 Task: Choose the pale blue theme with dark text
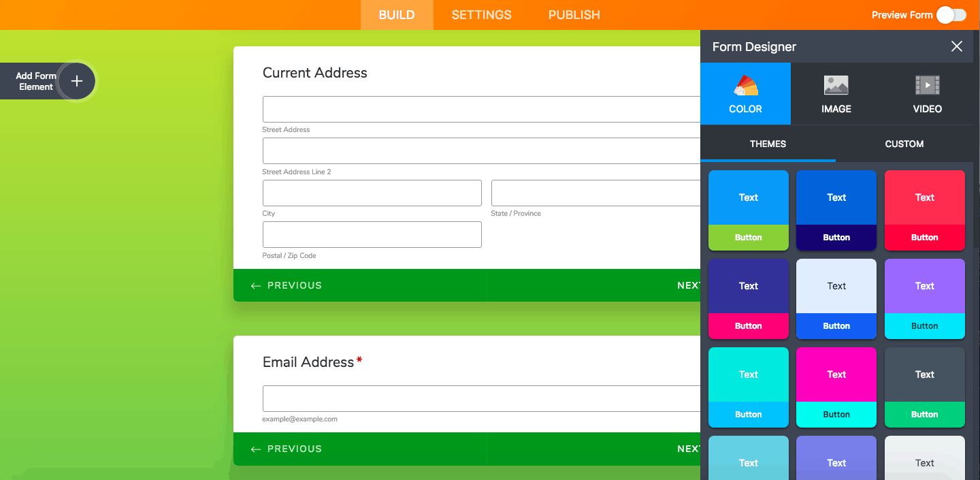click(x=836, y=299)
